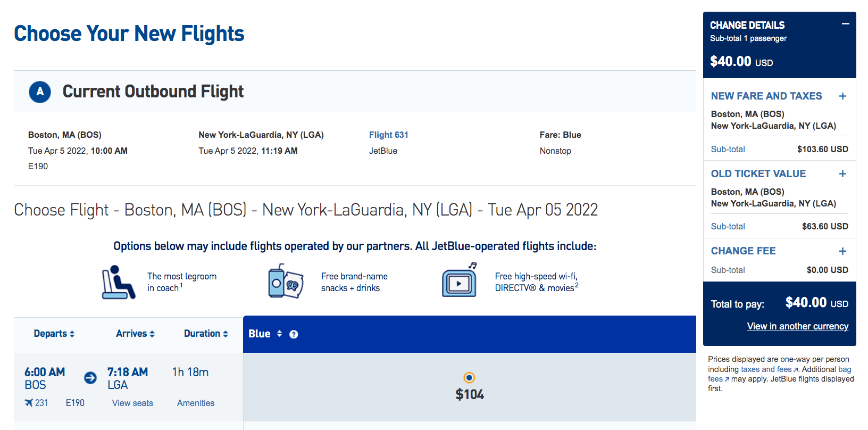The image size is (868, 430).
Task: Click the wi-fi entertainment screen icon
Action: coord(460,280)
